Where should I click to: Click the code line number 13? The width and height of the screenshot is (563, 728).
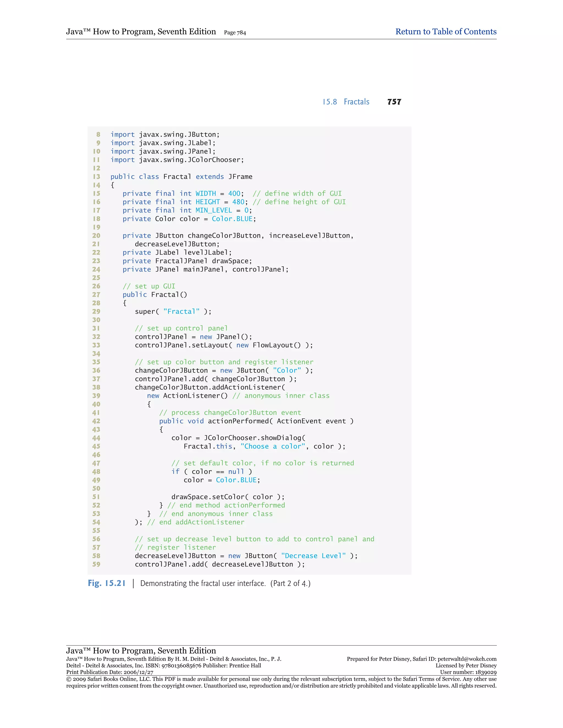pyautogui.click(x=96, y=177)
